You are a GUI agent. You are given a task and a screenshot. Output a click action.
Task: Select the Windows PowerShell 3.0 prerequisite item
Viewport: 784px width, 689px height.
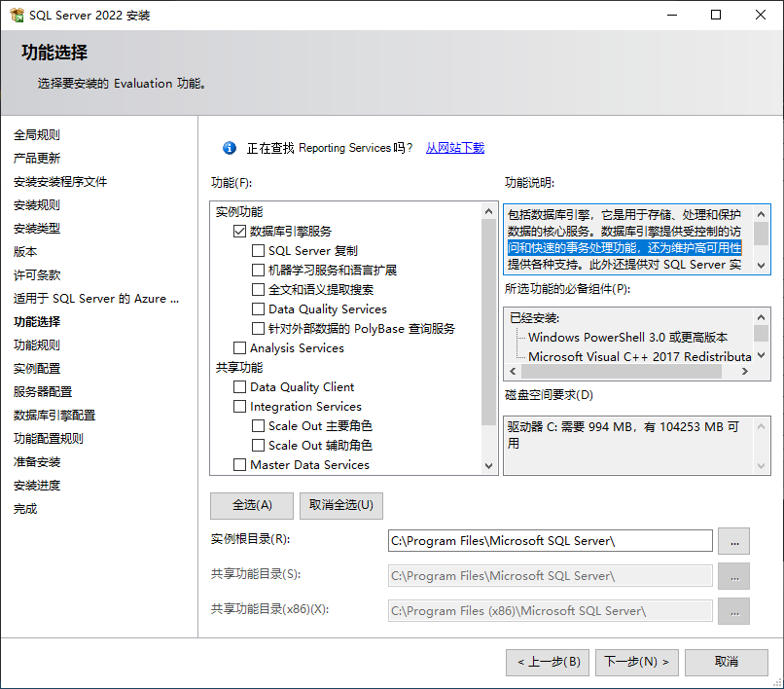click(627, 337)
